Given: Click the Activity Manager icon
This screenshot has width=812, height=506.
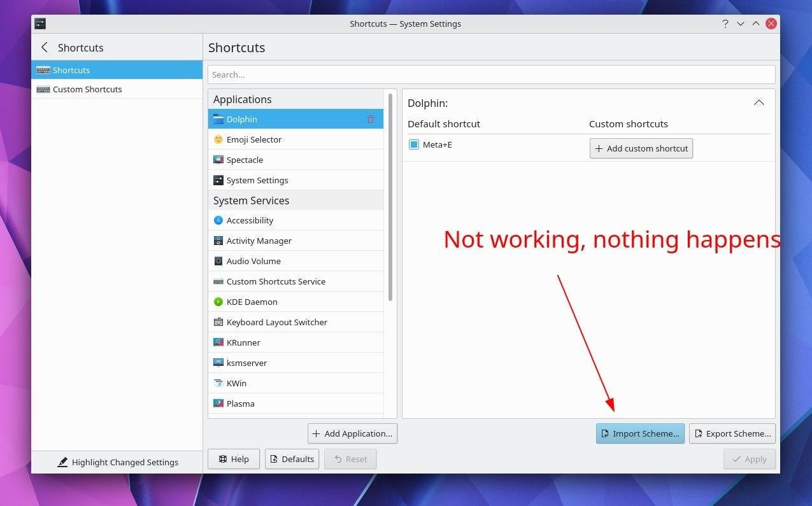Looking at the screenshot, I should [218, 241].
